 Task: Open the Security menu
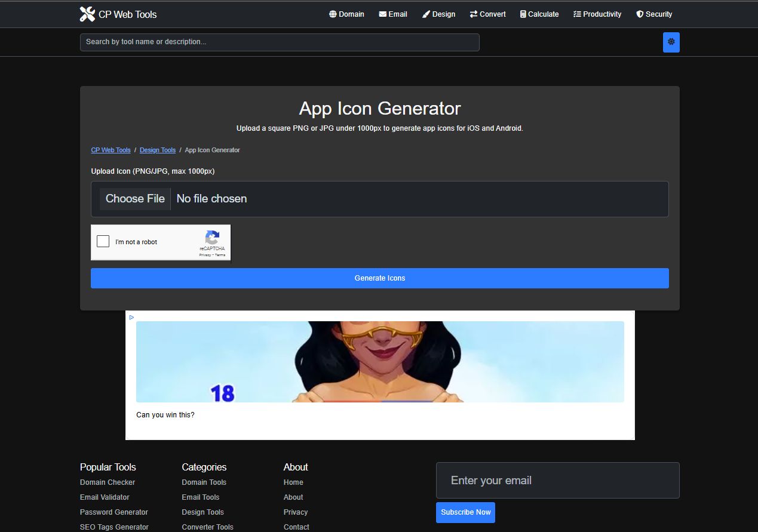pos(654,14)
